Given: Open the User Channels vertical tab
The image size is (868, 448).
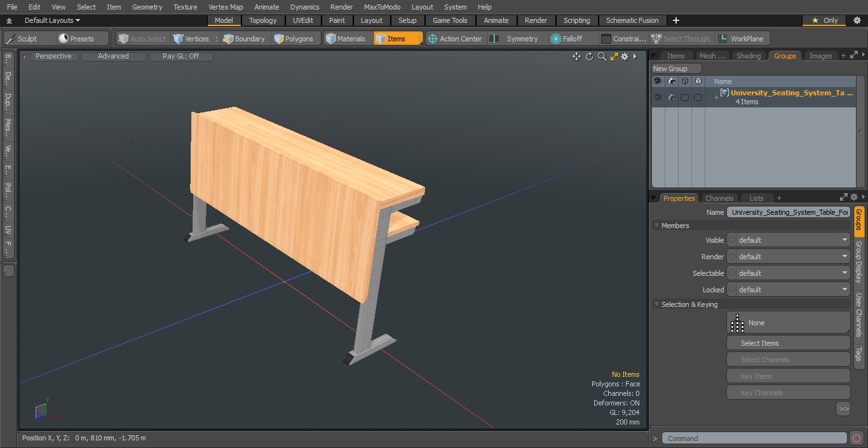Looking at the screenshot, I should coord(858,315).
